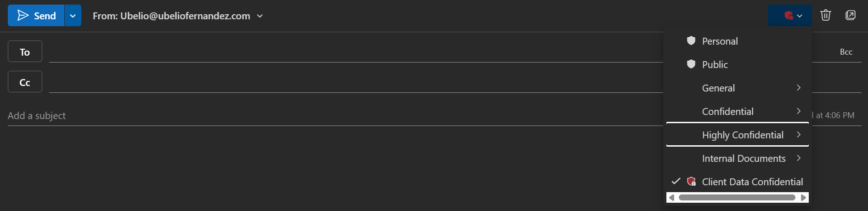Image resolution: width=868 pixels, height=211 pixels.
Task: Click the red shield on Client Data Confidential
Action: (691, 182)
